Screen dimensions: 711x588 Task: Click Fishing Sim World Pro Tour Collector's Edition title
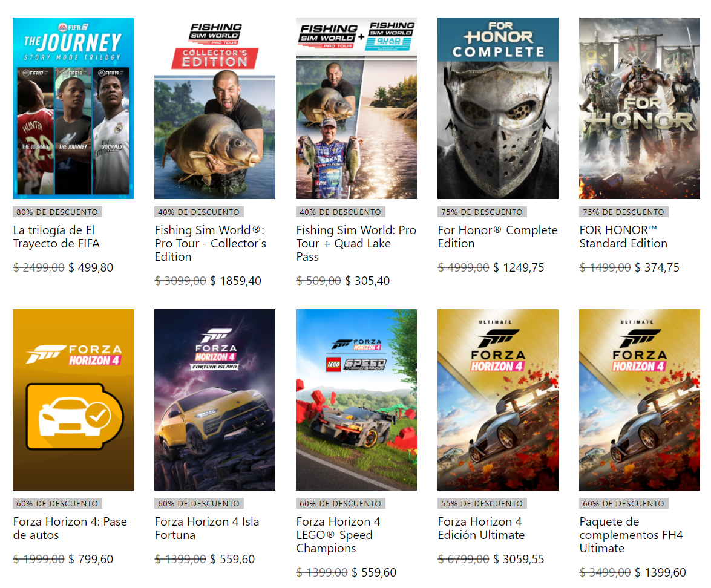[211, 243]
